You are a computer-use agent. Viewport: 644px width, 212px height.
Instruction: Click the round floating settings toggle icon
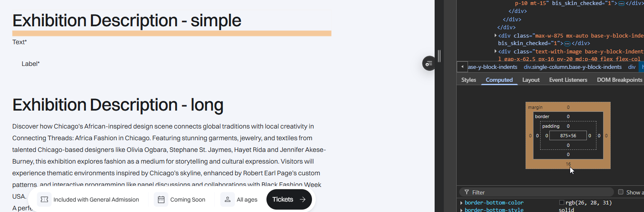pos(429,63)
